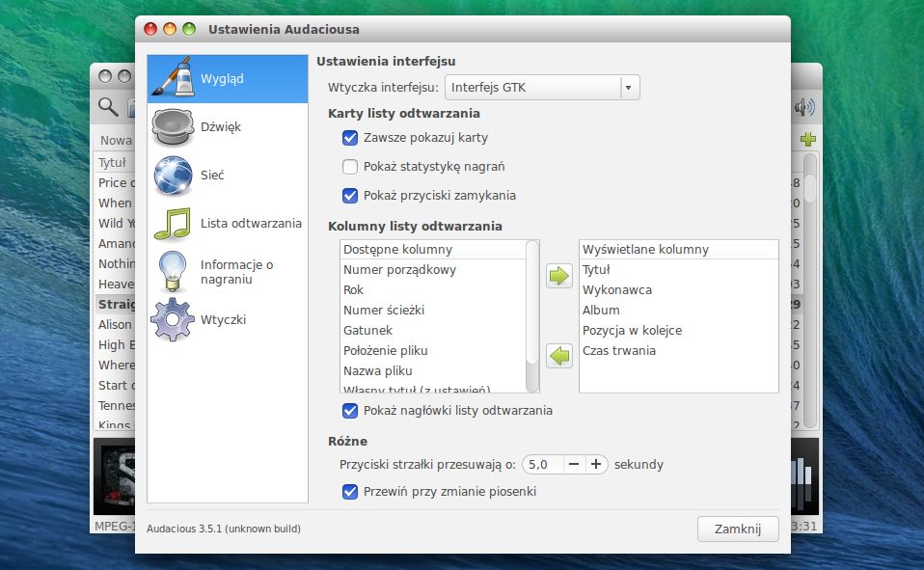Viewport: 924px width, 570px height.
Task: Select Pozycja w kolejce in displayed columns
Action: [678, 331]
